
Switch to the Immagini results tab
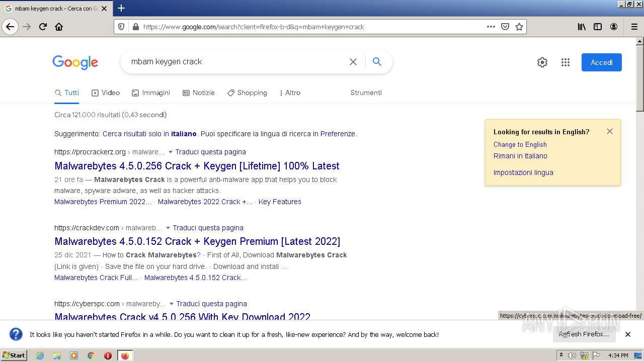click(151, 93)
